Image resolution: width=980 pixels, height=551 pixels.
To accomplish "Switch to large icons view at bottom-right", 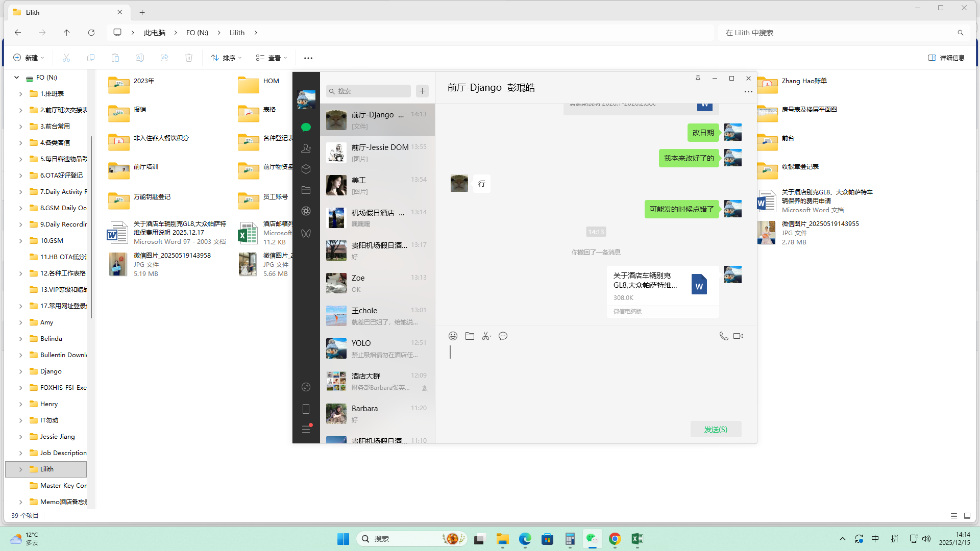I will tap(967, 516).
